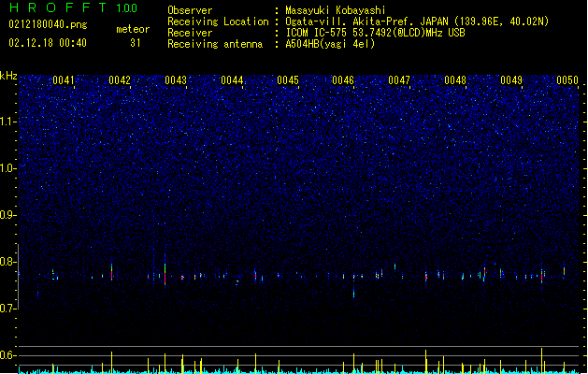Viewport: 588px width, 374px height.
Task: Click the 0.9 kHz axis label
Action: (8, 215)
